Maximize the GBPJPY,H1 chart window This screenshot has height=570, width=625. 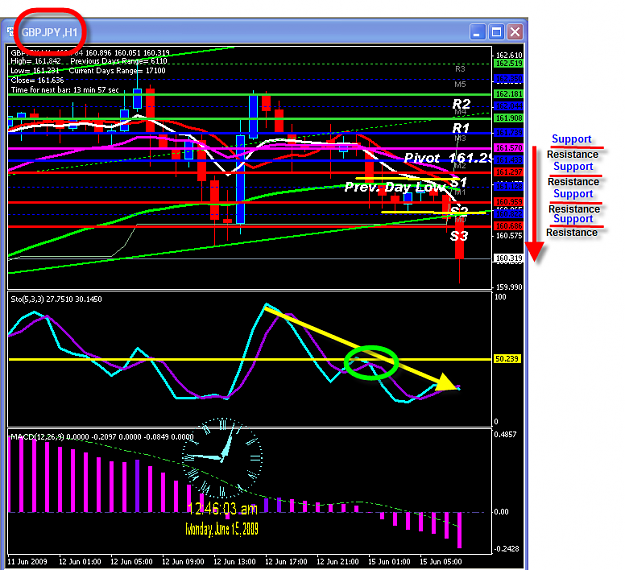(x=496, y=32)
